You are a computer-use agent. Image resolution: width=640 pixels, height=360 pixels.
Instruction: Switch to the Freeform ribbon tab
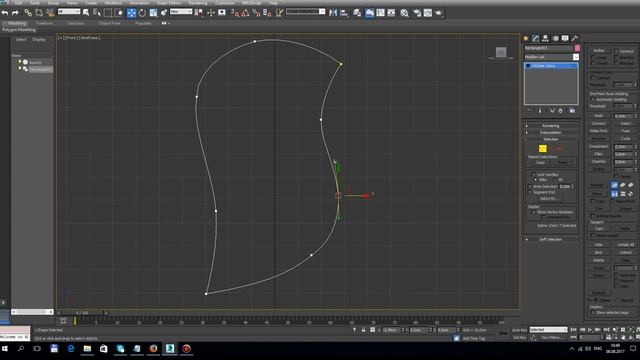(44, 23)
